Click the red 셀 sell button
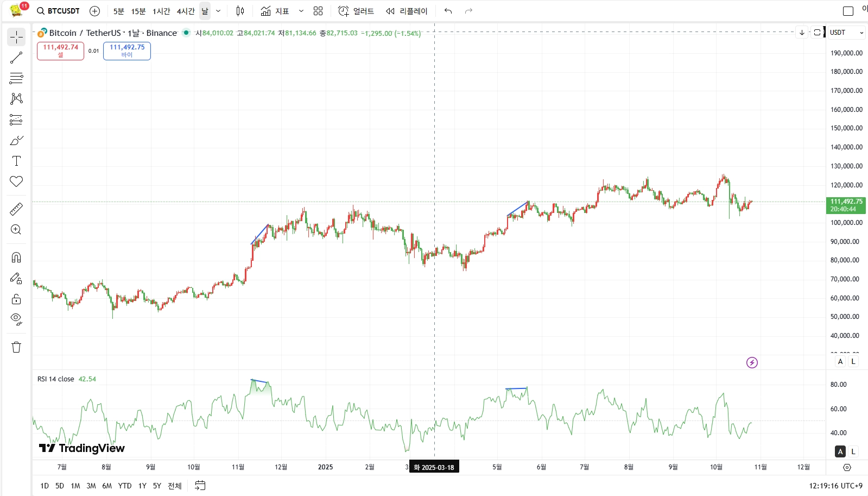868x496 pixels. point(60,51)
